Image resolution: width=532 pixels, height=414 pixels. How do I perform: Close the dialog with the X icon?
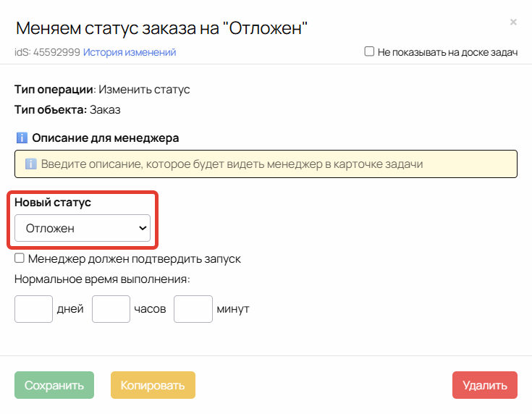tap(513, 22)
